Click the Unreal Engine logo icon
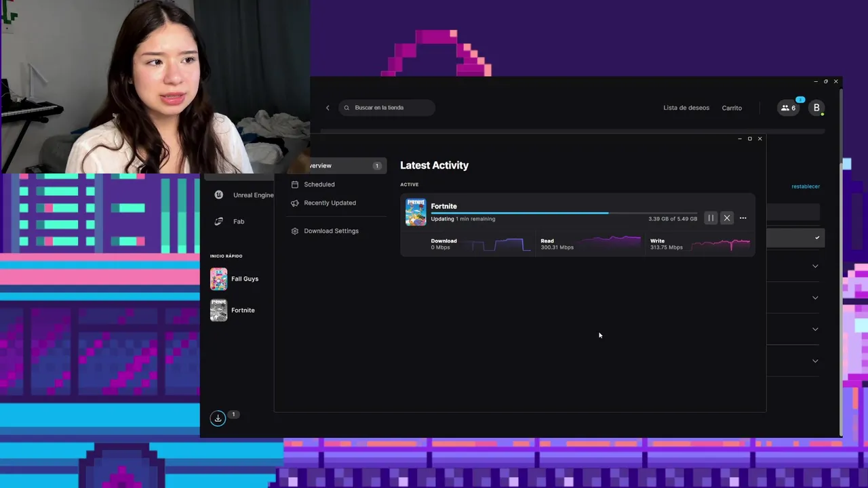The width and height of the screenshot is (868, 488). (218, 195)
